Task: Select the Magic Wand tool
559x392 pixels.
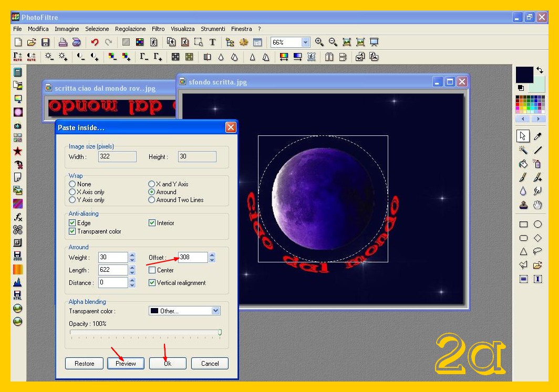Action: pos(523,151)
